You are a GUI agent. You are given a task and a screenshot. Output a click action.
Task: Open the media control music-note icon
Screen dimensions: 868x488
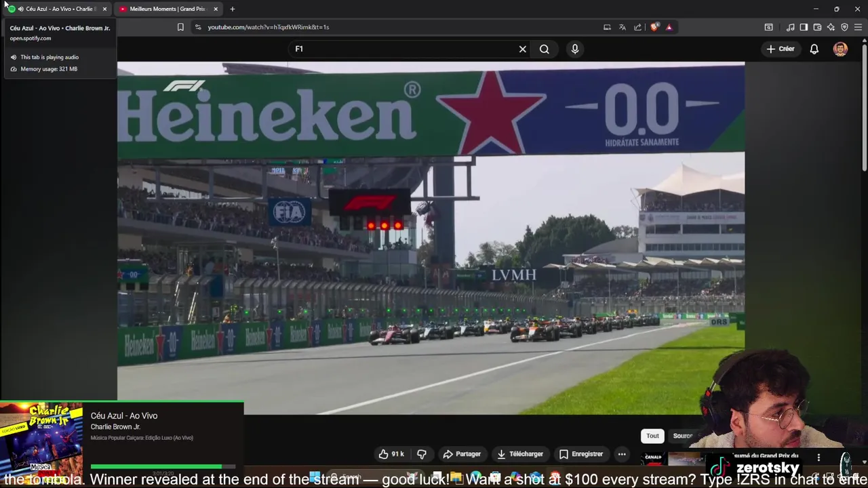point(791,27)
